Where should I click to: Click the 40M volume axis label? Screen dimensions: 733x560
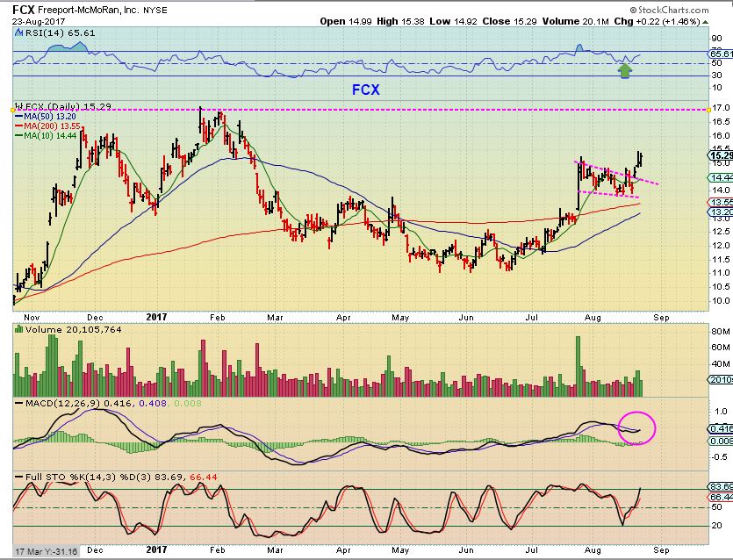coord(721,363)
